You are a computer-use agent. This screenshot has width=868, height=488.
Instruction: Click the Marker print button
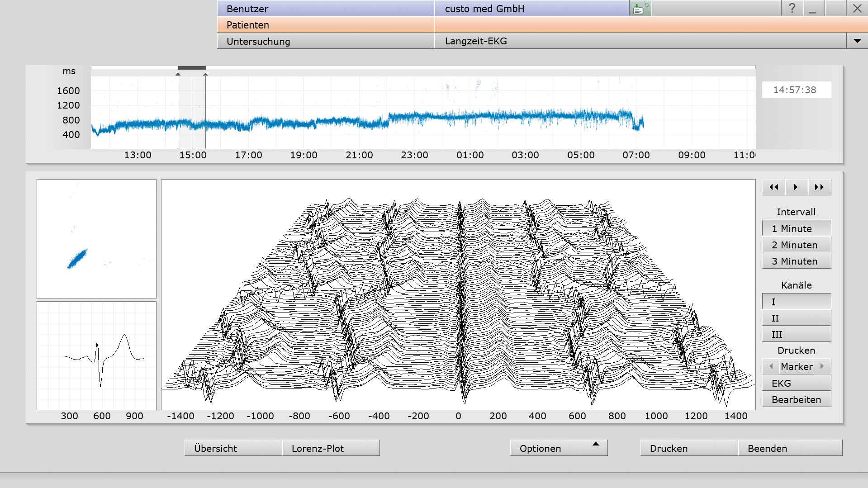pos(797,366)
